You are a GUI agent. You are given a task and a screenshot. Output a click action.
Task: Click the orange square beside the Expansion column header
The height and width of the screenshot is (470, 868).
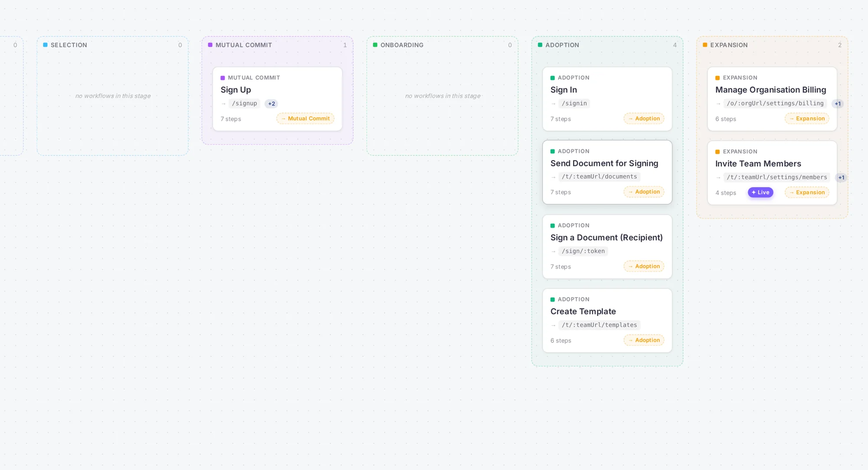(705, 45)
